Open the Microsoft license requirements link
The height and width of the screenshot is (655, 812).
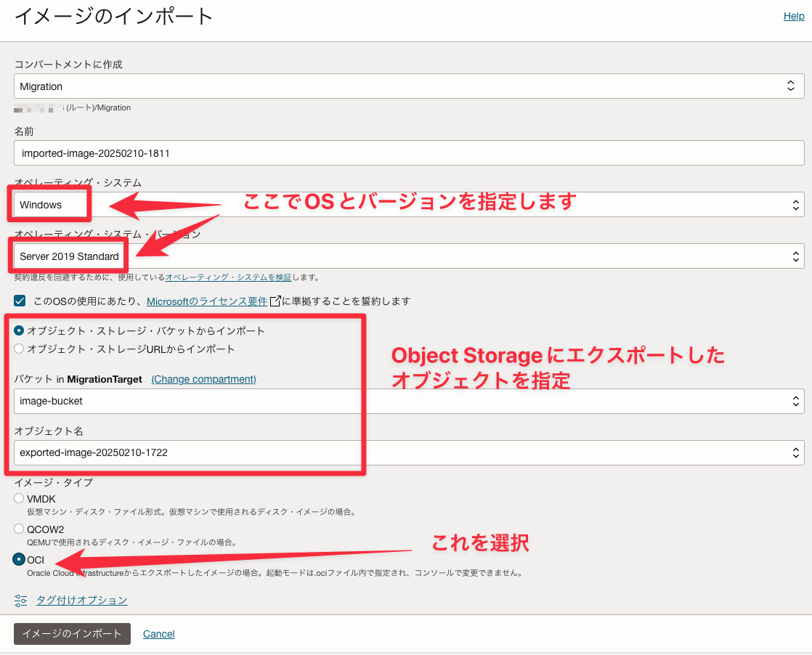(x=207, y=301)
